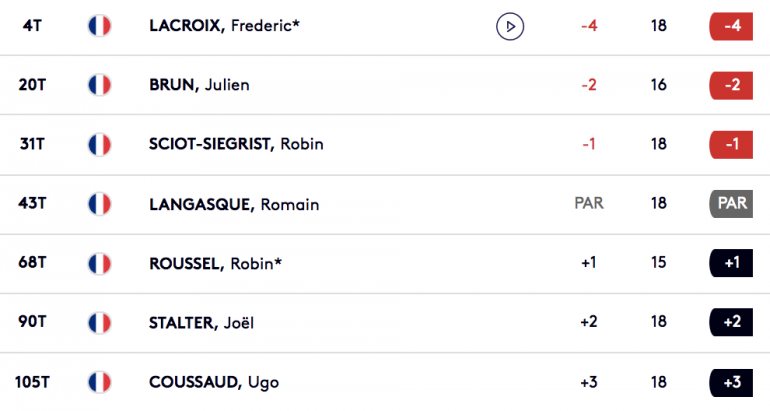Click French flag beside Lacroix

click(x=99, y=26)
